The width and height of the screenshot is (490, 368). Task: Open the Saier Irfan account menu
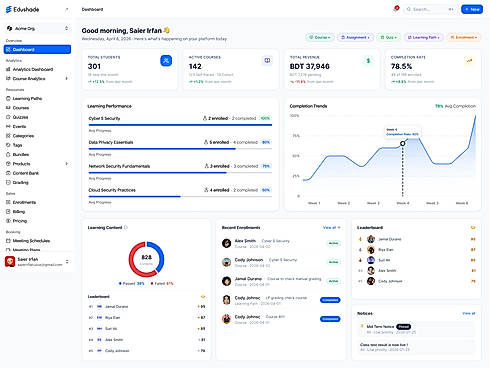(x=37, y=262)
